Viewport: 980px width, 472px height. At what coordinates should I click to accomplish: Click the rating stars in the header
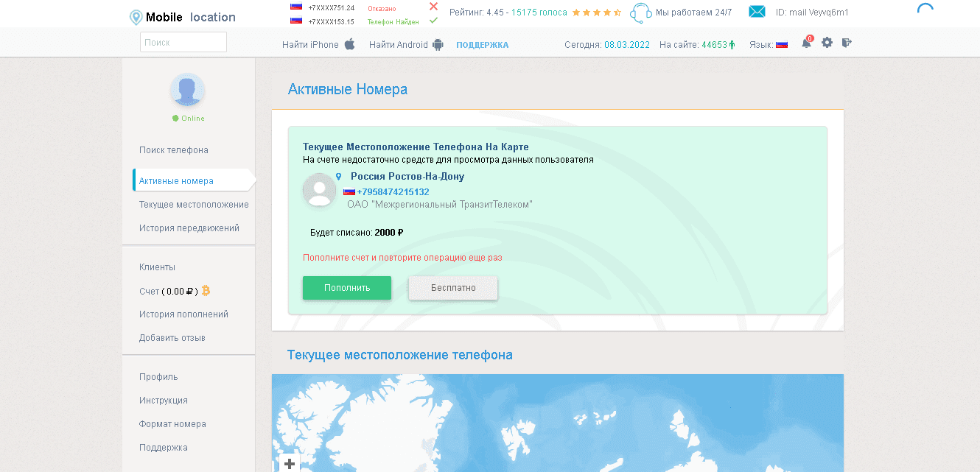[596, 13]
